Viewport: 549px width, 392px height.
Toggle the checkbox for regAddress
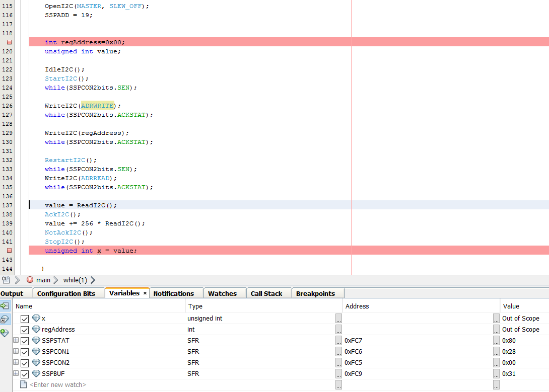(25, 330)
